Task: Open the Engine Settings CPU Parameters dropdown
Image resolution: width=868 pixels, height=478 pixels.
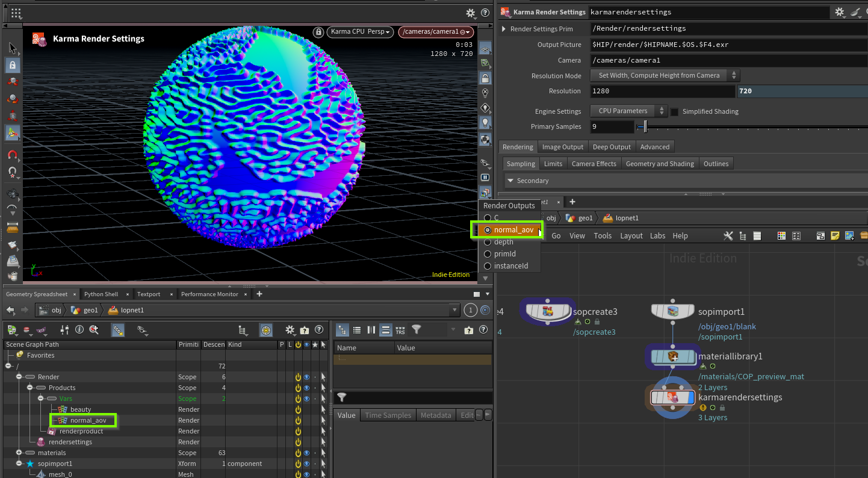Action: point(628,111)
